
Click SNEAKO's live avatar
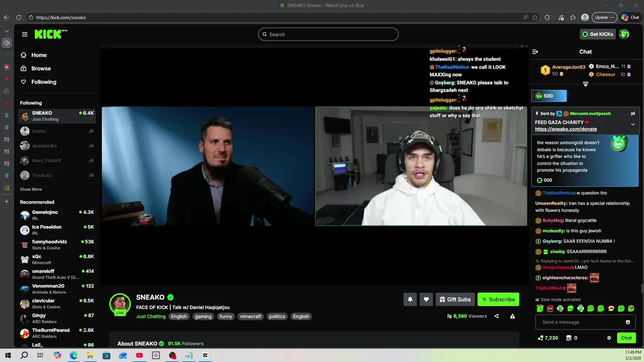click(120, 304)
